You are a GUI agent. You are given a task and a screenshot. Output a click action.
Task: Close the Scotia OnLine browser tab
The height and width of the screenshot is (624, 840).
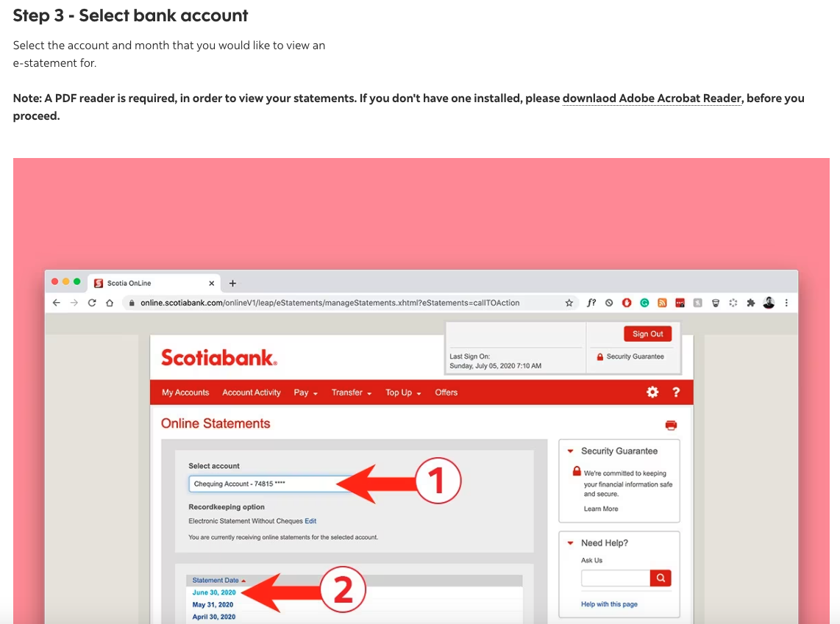coord(212,283)
